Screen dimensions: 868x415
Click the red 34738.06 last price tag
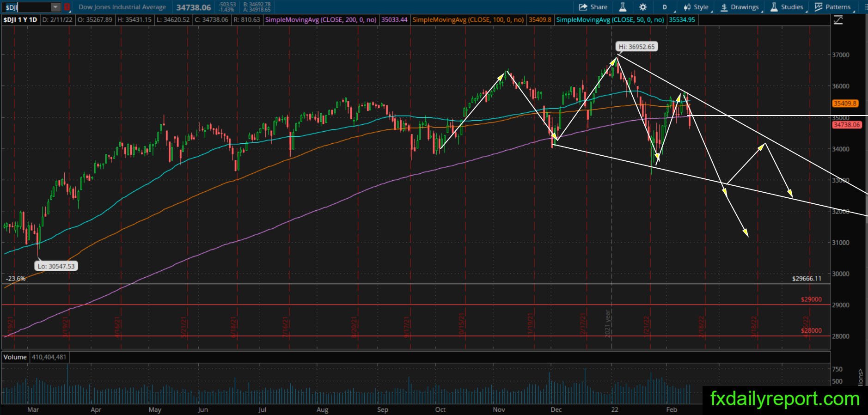click(847, 125)
